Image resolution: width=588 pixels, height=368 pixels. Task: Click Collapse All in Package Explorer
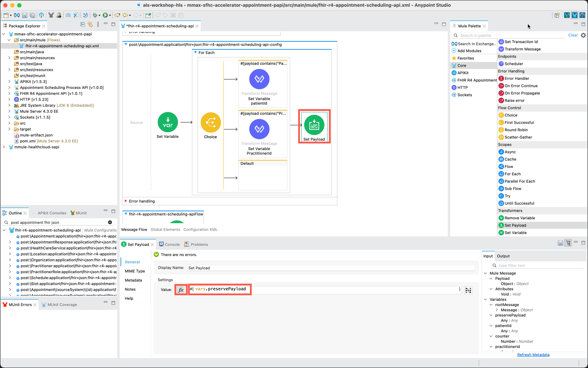[83, 24]
